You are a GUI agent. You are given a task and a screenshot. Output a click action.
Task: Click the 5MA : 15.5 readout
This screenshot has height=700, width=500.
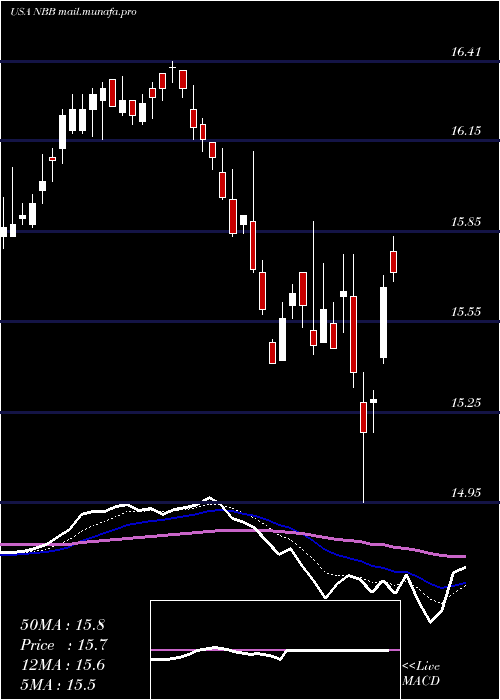pyautogui.click(x=58, y=685)
